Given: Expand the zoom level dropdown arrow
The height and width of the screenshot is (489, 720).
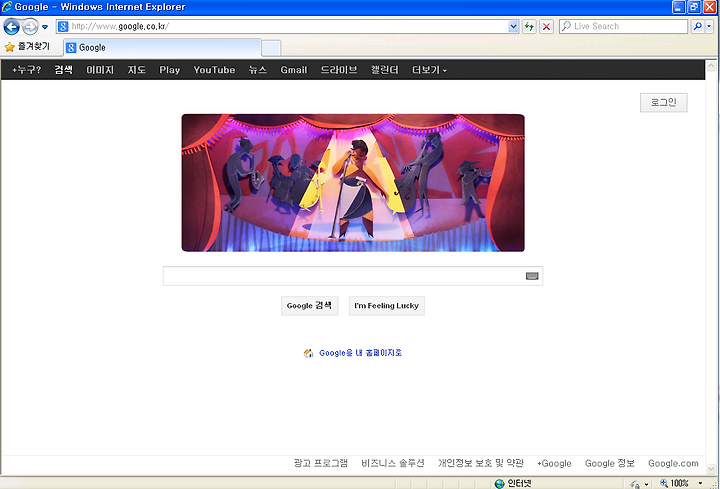Looking at the screenshot, I should 700,483.
